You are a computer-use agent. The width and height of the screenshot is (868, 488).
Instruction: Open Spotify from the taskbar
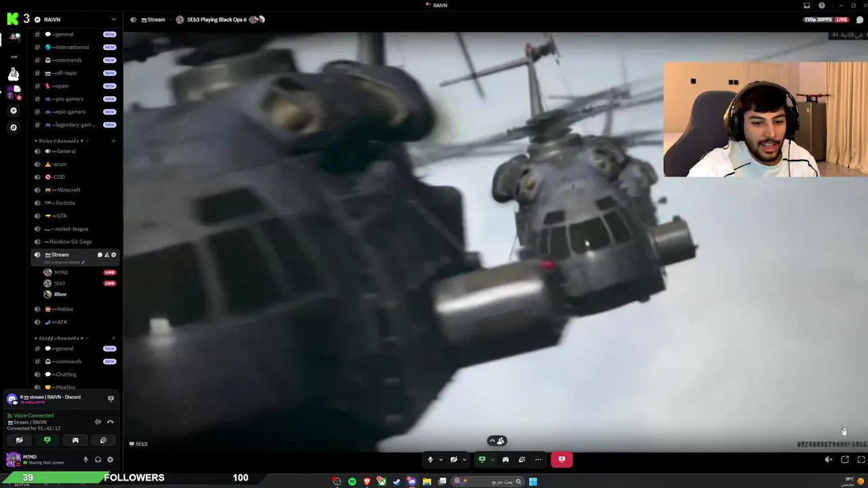pos(352,481)
